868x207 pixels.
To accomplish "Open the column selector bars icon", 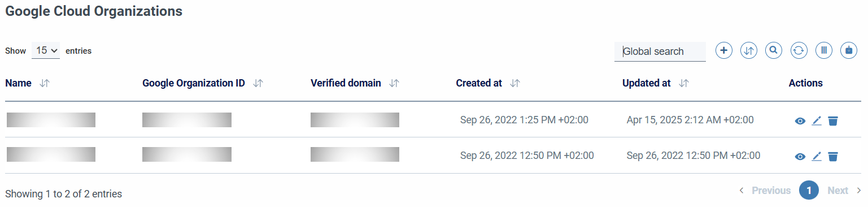I will pyautogui.click(x=824, y=50).
